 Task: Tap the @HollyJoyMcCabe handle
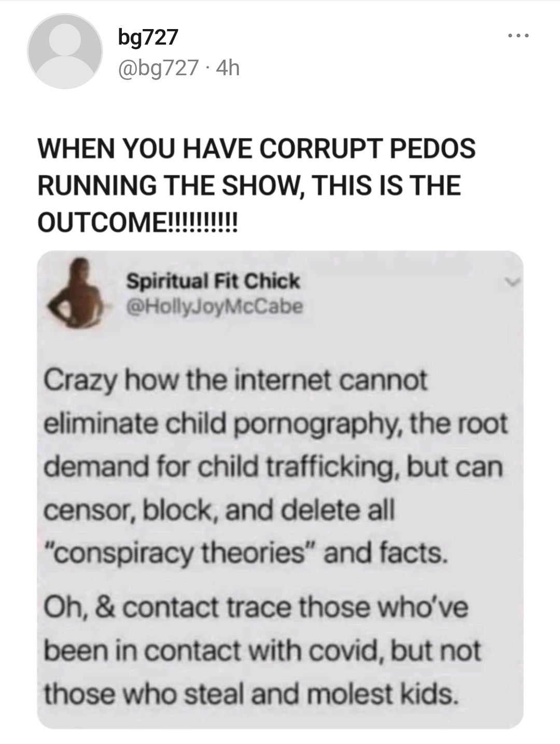(x=215, y=307)
